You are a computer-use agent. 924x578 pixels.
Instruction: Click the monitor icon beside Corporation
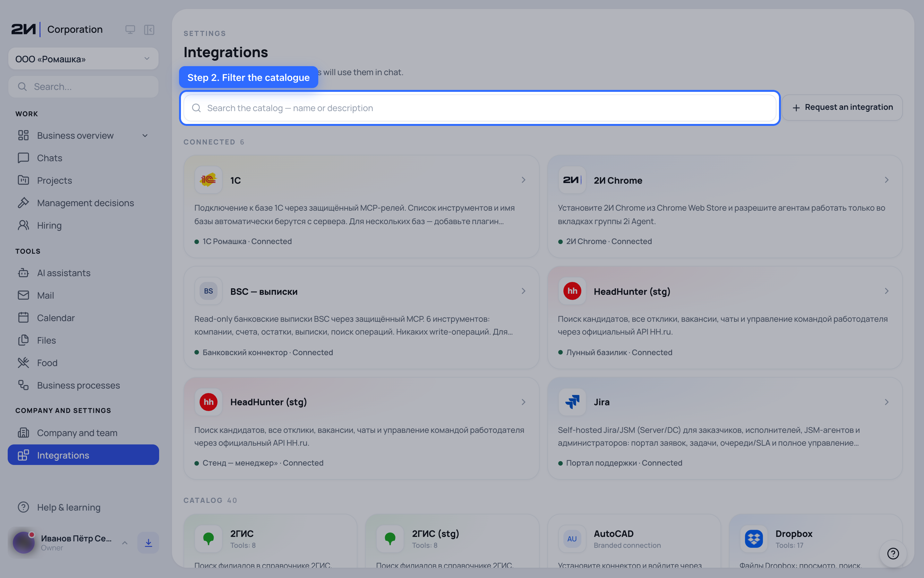tap(130, 30)
